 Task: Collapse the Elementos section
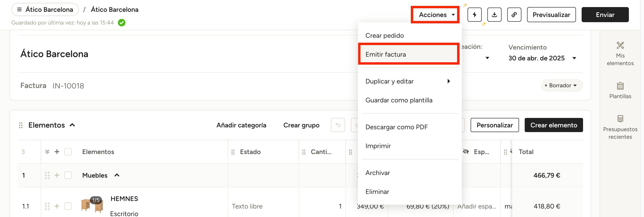[72, 125]
